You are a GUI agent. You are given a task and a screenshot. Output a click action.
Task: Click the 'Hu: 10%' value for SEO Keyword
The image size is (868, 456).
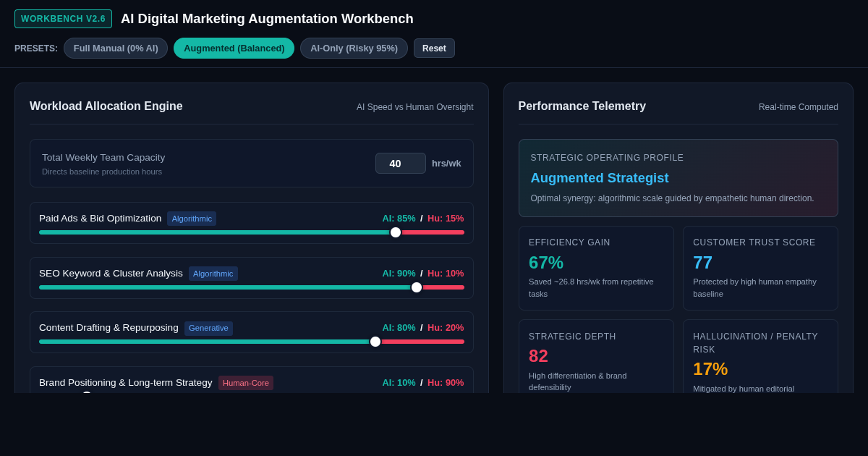446,274
